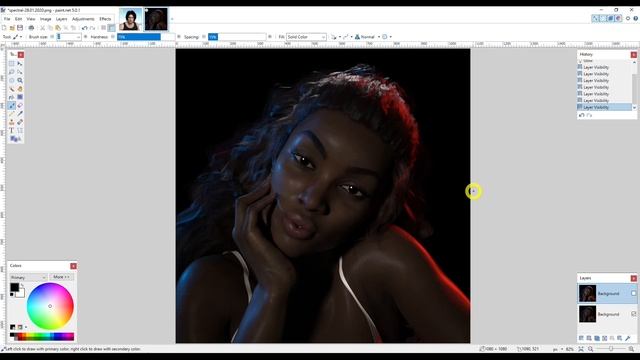The width and height of the screenshot is (640, 360).
Task: Select the Move Selected Pixels tool
Action: pos(20,64)
